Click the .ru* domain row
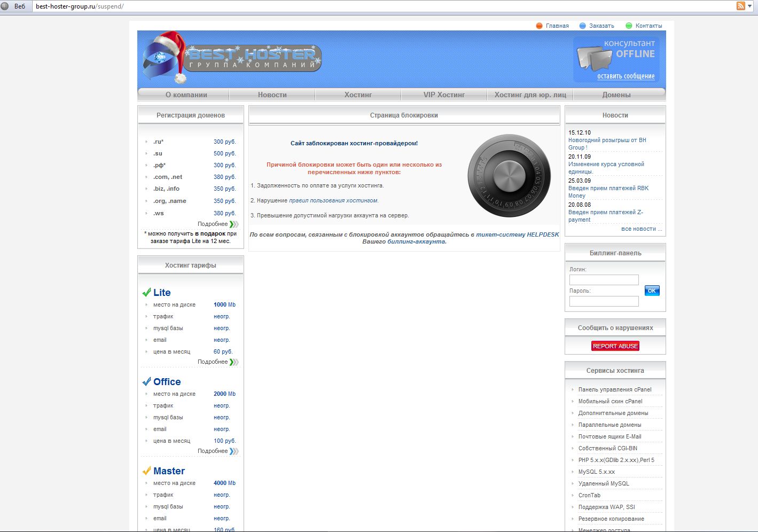Image resolution: width=758 pixels, height=532 pixels. (190, 142)
